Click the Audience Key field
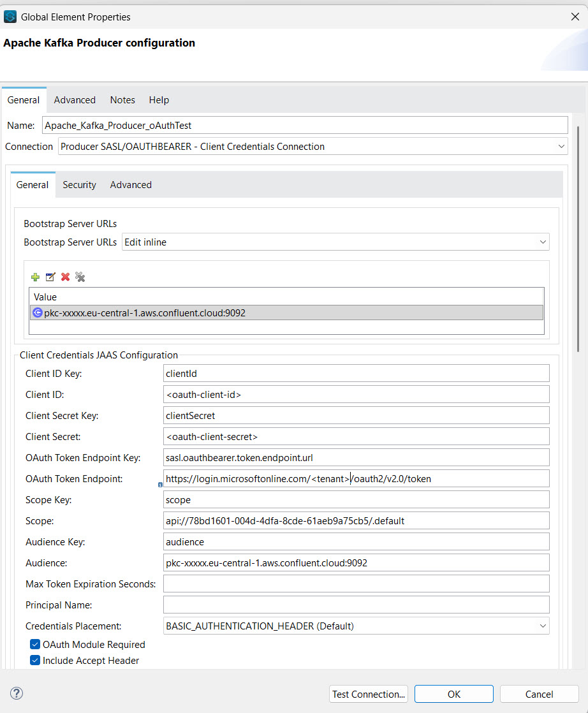The width and height of the screenshot is (588, 713). 356,541
